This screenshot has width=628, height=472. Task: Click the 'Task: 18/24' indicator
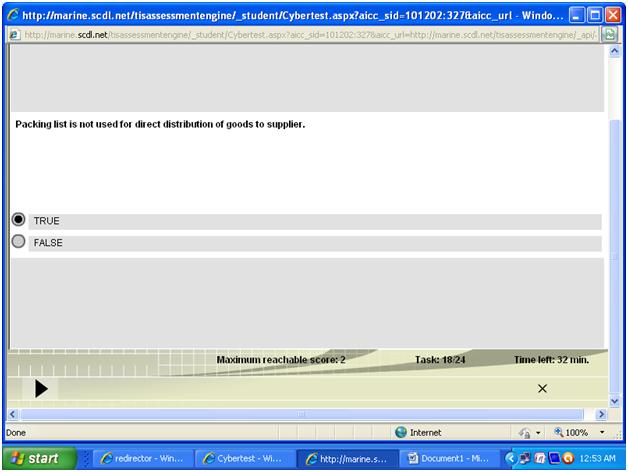tap(440, 360)
